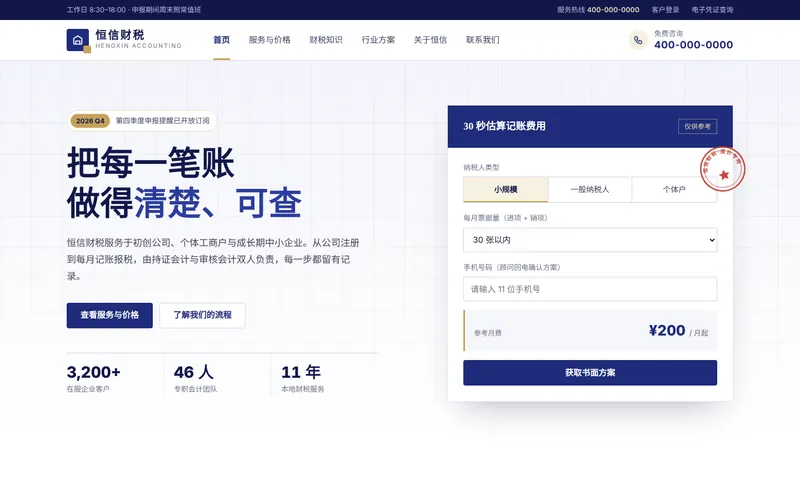This screenshot has width=800, height=500.
Task: Open the 行业方案 nav item
Action: (x=378, y=40)
